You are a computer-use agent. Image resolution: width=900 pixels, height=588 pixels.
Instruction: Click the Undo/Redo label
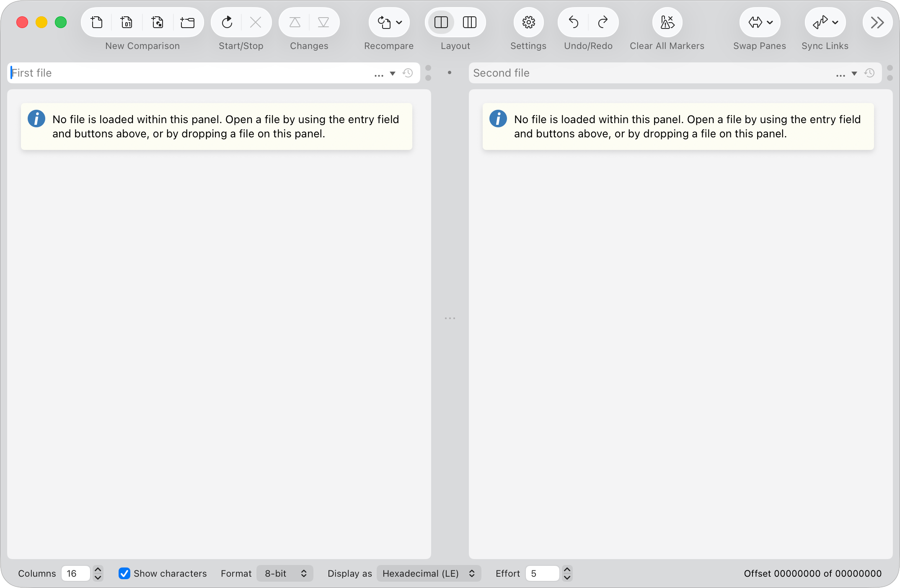[x=588, y=46]
